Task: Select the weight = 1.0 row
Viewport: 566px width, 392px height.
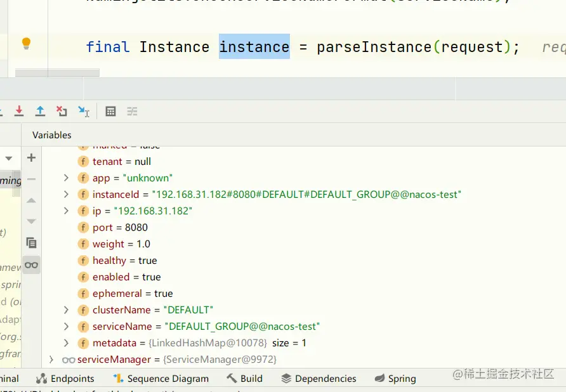Action: coord(303,244)
